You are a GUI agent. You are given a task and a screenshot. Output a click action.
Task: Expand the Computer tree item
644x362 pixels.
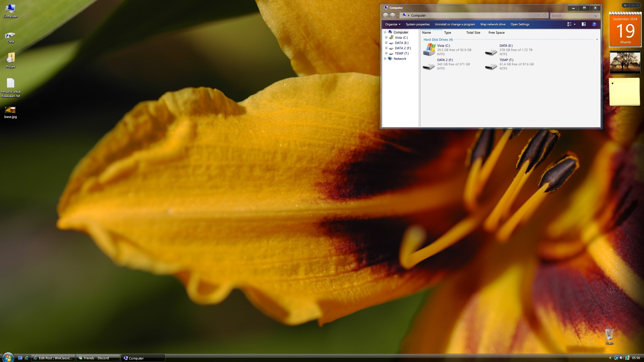coord(384,32)
